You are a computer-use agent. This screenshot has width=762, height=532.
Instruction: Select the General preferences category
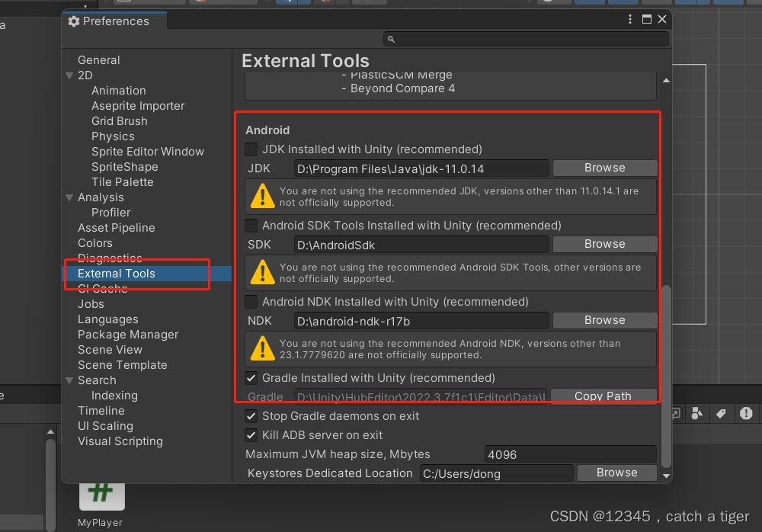point(99,60)
